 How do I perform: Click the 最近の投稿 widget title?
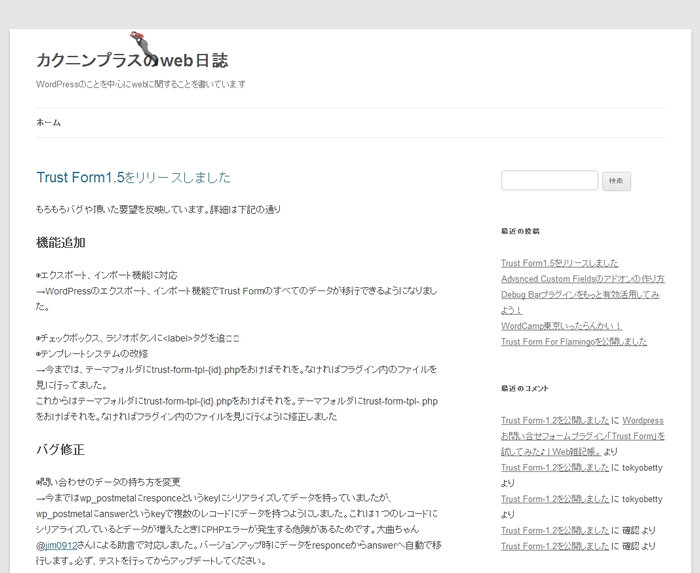pyautogui.click(x=520, y=231)
